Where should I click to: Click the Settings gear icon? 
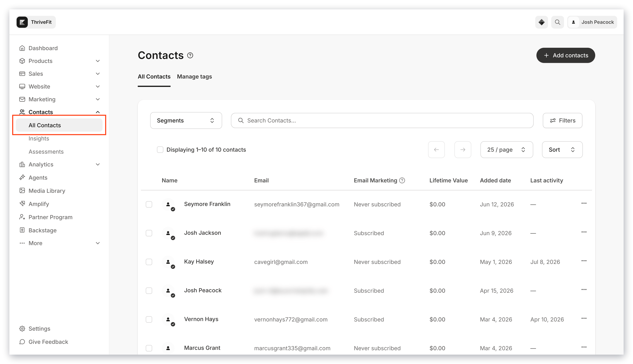pos(22,329)
